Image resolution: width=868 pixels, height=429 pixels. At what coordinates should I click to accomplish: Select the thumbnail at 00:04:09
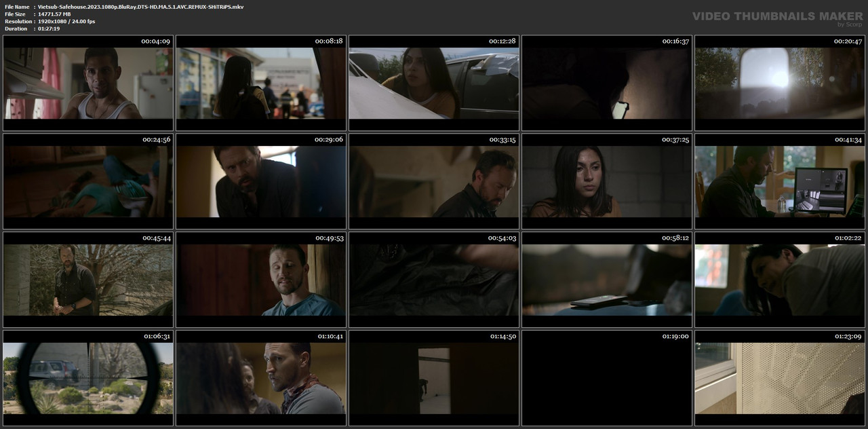pyautogui.click(x=88, y=83)
